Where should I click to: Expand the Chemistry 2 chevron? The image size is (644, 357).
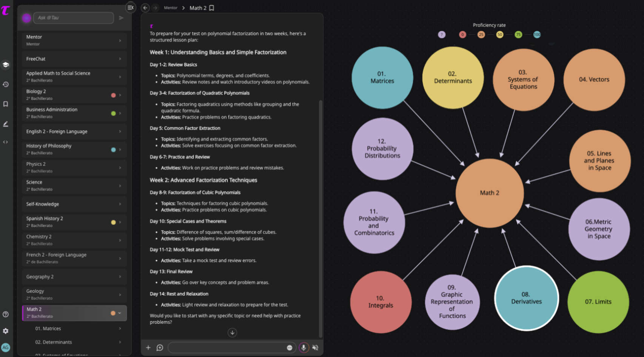pos(120,240)
